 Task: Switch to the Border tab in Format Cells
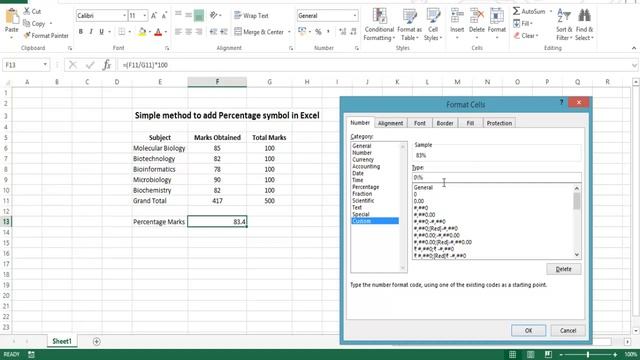tap(445, 123)
